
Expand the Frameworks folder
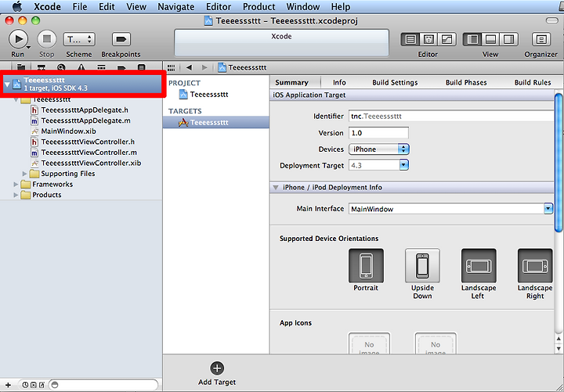tap(16, 185)
